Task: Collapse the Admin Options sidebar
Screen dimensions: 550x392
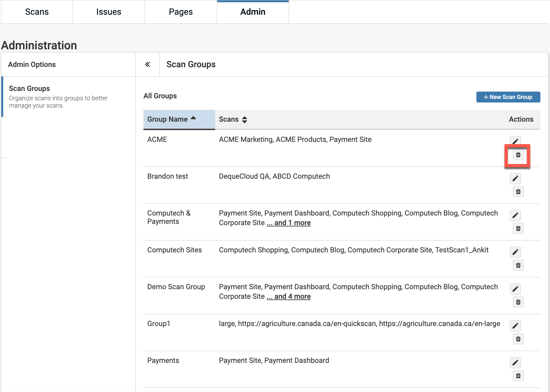Action: [x=148, y=64]
